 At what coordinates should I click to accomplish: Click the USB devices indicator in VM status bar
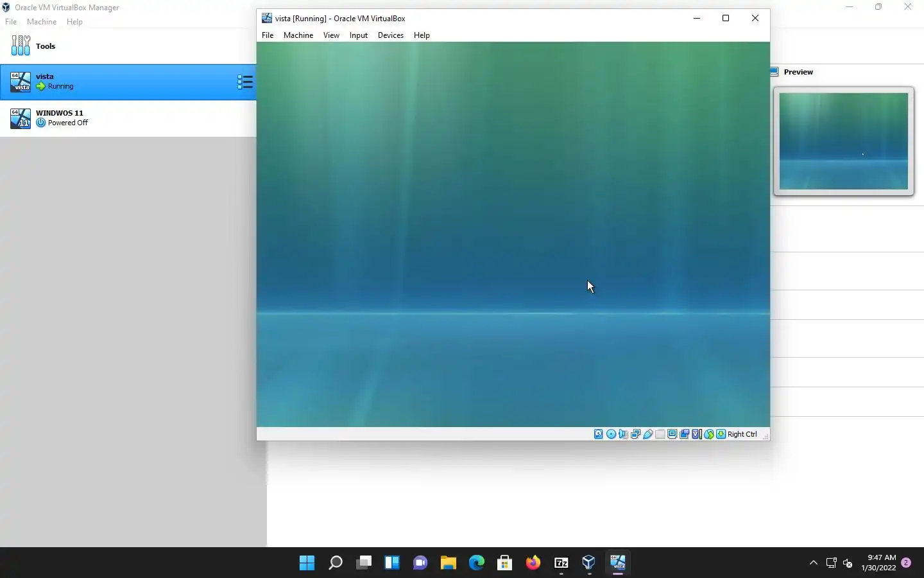647,434
